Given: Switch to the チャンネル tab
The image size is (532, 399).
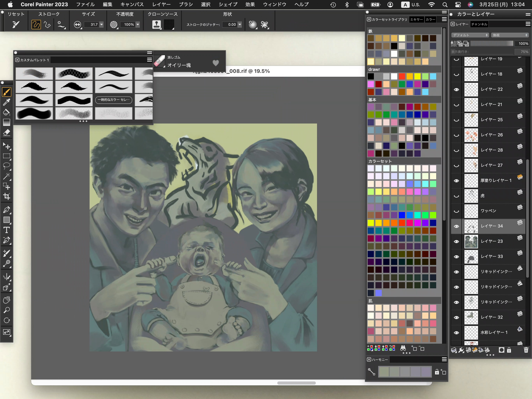Looking at the screenshot, I should pyautogui.click(x=479, y=24).
